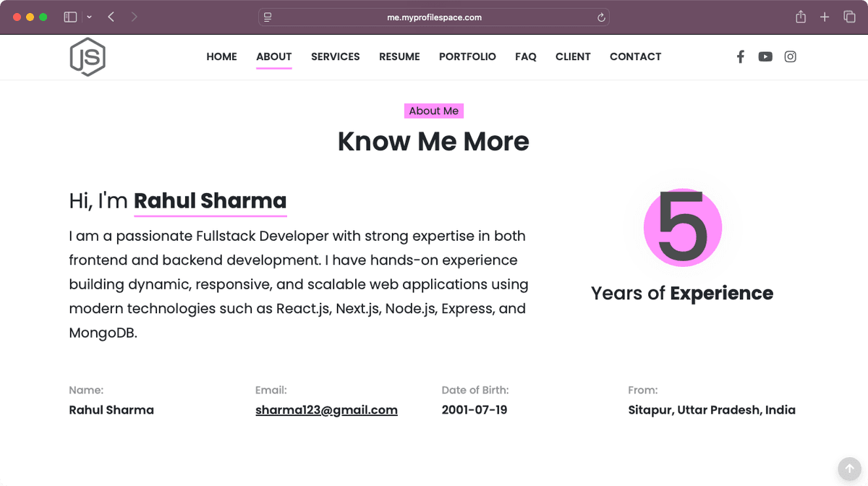Viewport: 868px width, 486px height.
Task: Open a new tab with plus icon
Action: (x=825, y=17)
